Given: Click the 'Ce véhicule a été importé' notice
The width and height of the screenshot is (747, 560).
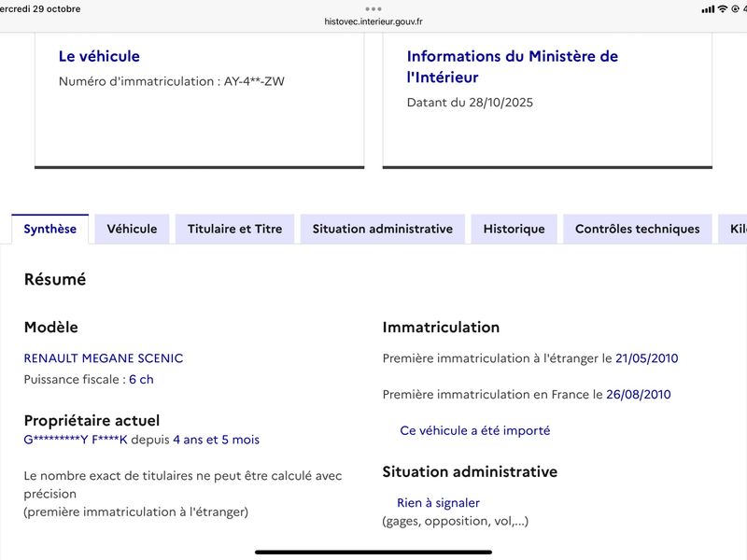Looking at the screenshot, I should 474,430.
